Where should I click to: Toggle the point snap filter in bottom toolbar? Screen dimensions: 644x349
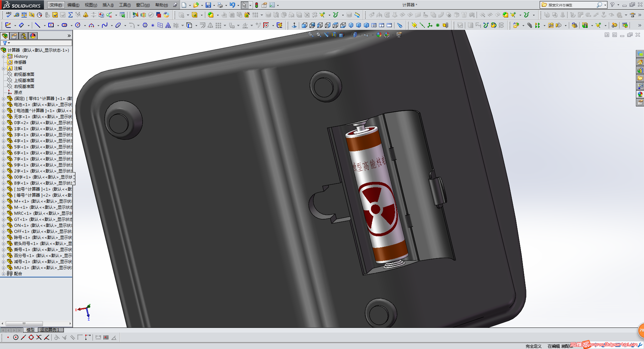tap(8, 338)
